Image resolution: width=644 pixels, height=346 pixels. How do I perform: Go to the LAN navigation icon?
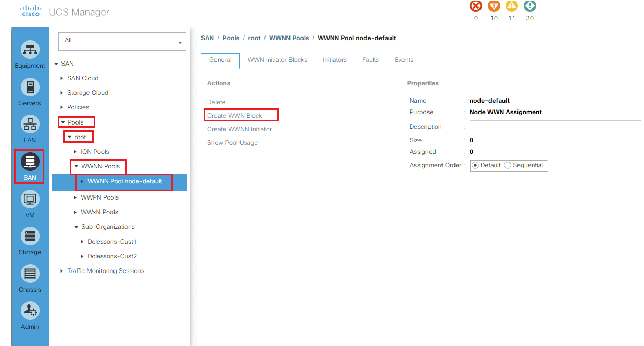click(30, 125)
